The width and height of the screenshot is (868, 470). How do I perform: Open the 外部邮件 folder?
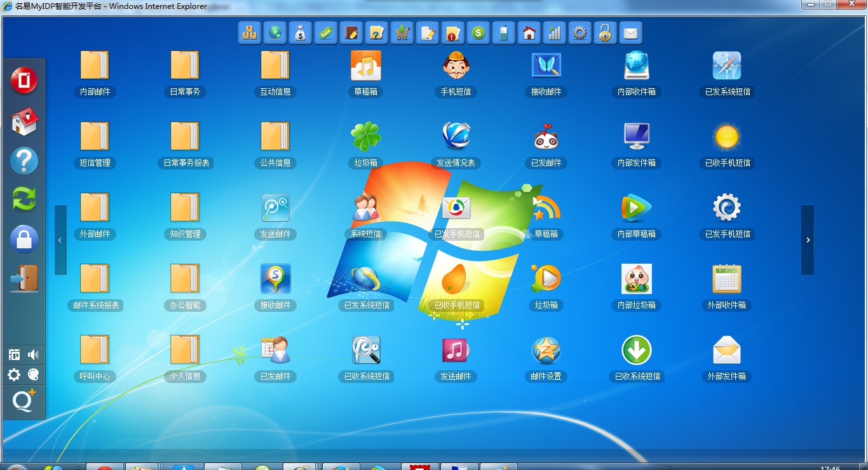click(x=95, y=207)
